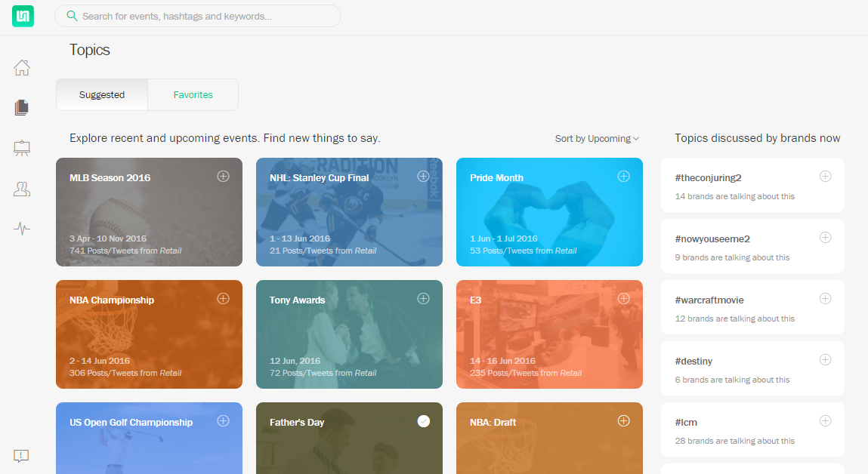This screenshot has height=474, width=868.
Task: Add E3 to favorites
Action: click(x=624, y=299)
